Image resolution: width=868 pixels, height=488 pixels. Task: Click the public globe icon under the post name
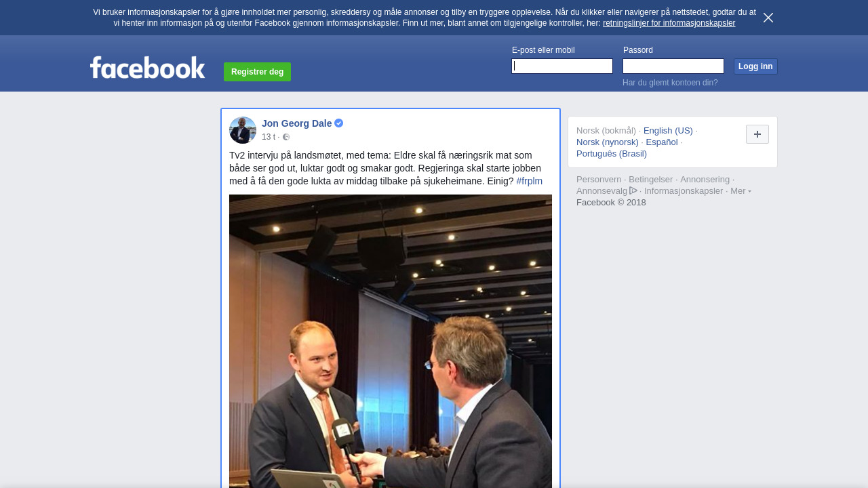tap(286, 137)
